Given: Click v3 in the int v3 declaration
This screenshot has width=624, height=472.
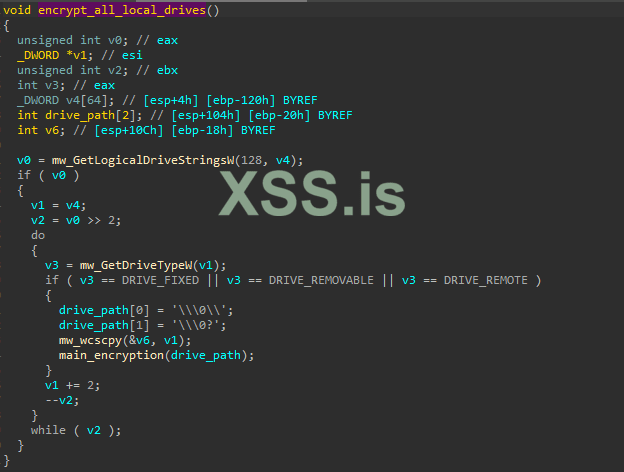Looking at the screenshot, I should click(52, 86).
